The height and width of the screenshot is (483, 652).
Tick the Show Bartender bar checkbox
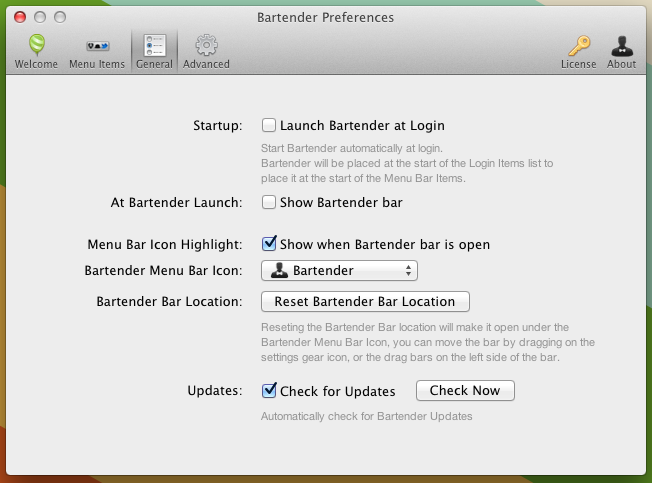coord(269,202)
